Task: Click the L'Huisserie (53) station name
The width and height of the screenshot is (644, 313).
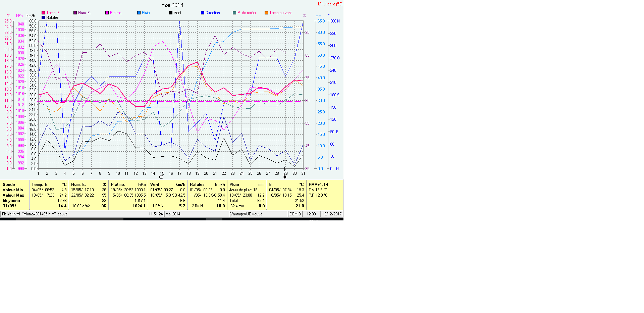Action: [x=330, y=4]
